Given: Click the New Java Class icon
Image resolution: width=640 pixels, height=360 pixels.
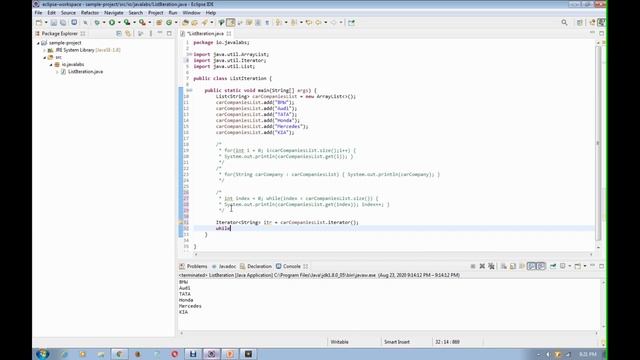Looking at the screenshot, I should tap(169, 22).
